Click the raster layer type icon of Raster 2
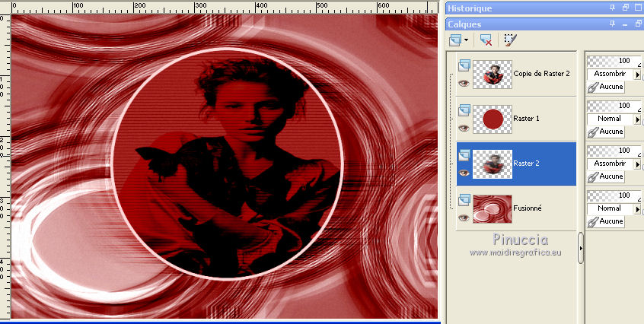644x324 pixels. tap(464, 154)
